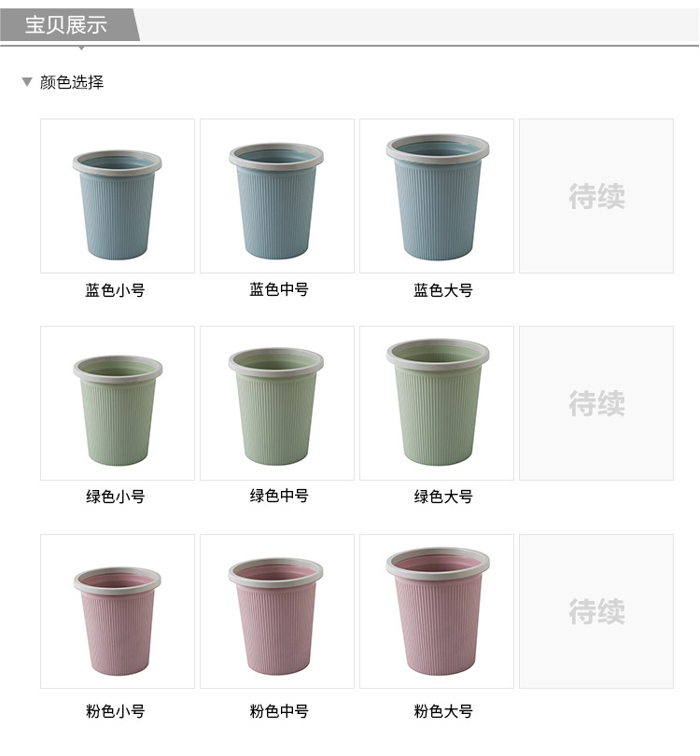This screenshot has width=700, height=756.
Task: Click the 粉色小号 label
Action: (115, 711)
